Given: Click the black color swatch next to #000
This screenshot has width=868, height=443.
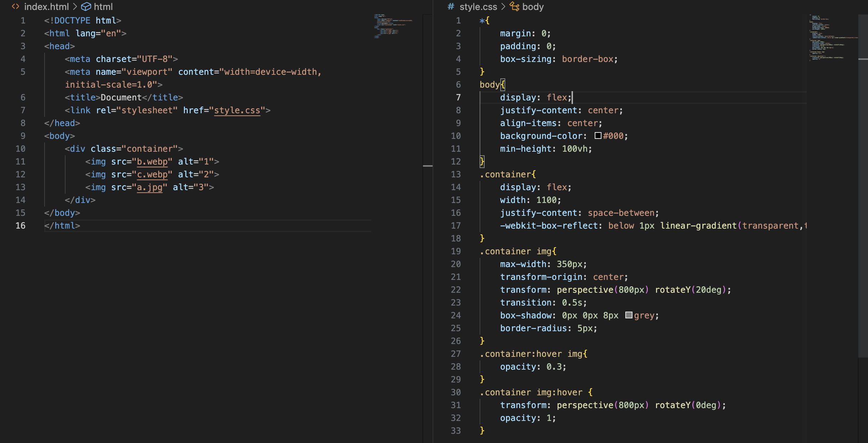Looking at the screenshot, I should [x=597, y=136].
